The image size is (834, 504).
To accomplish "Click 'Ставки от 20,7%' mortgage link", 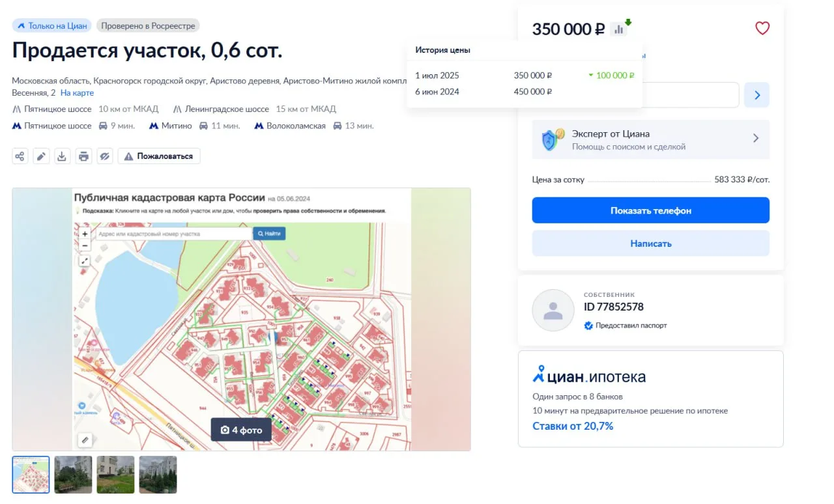I will click(573, 427).
